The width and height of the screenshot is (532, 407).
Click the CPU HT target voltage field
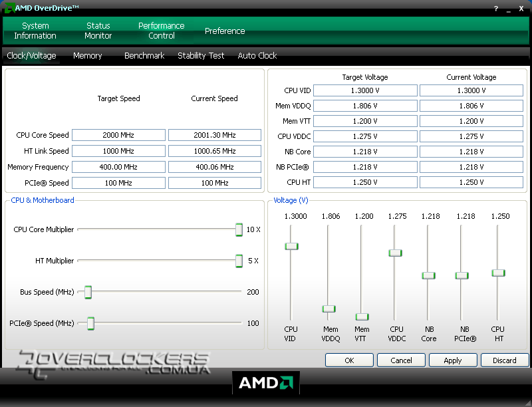click(x=365, y=182)
